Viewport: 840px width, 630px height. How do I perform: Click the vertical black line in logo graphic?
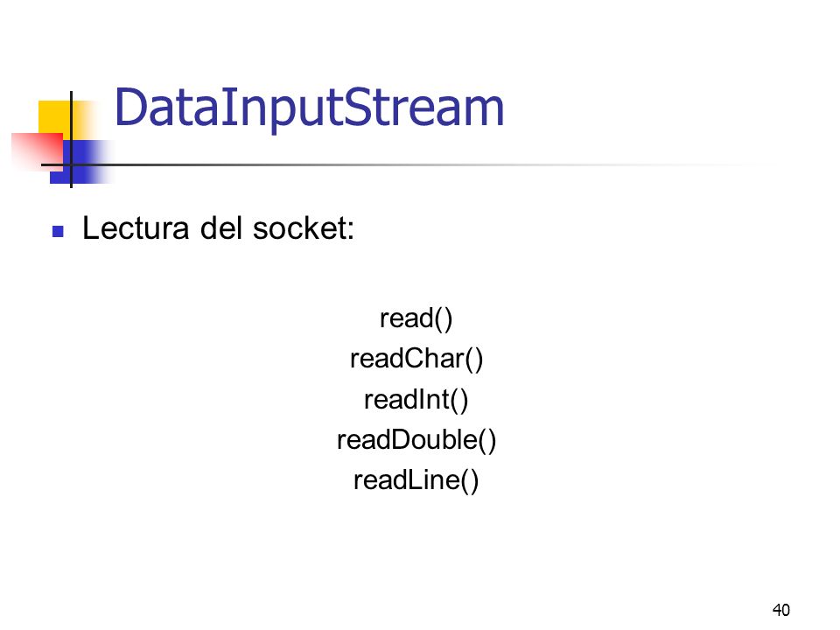71,139
